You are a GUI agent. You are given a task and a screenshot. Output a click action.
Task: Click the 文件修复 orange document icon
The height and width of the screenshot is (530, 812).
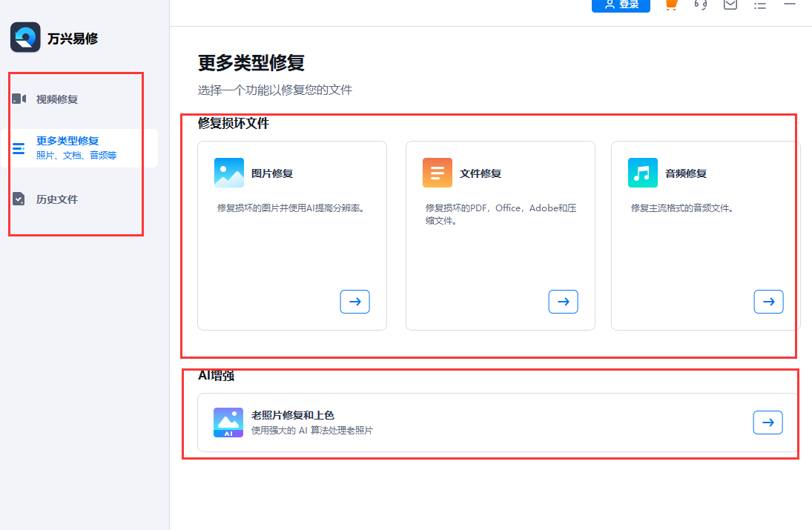coord(437,172)
